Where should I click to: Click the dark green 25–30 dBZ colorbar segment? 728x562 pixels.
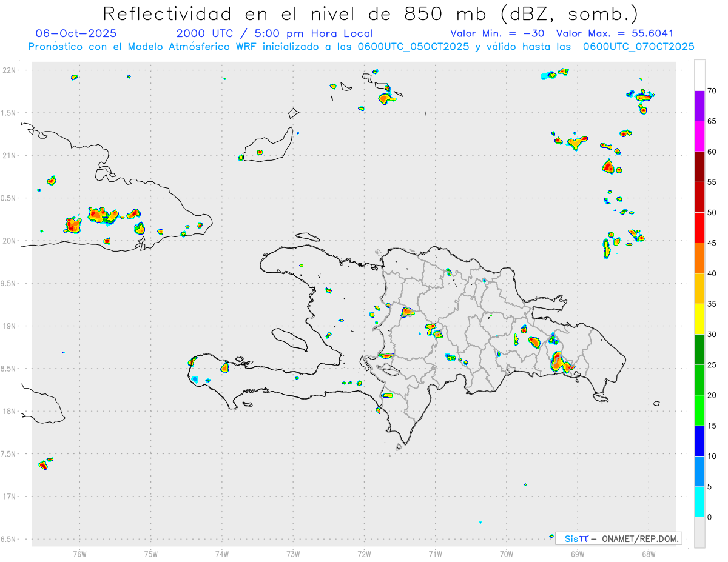[x=699, y=350]
